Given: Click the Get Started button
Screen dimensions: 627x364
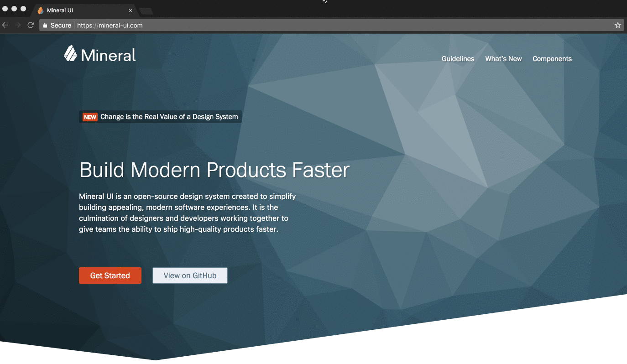Looking at the screenshot, I should click(110, 276).
